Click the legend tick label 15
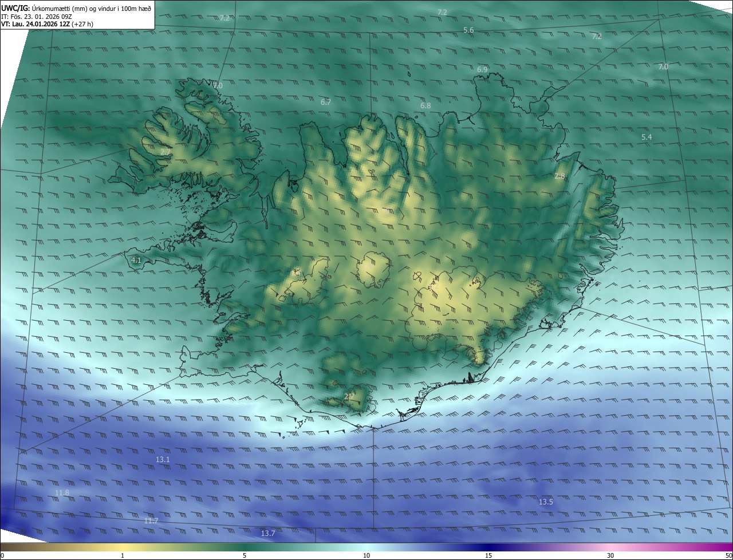 click(x=488, y=555)
